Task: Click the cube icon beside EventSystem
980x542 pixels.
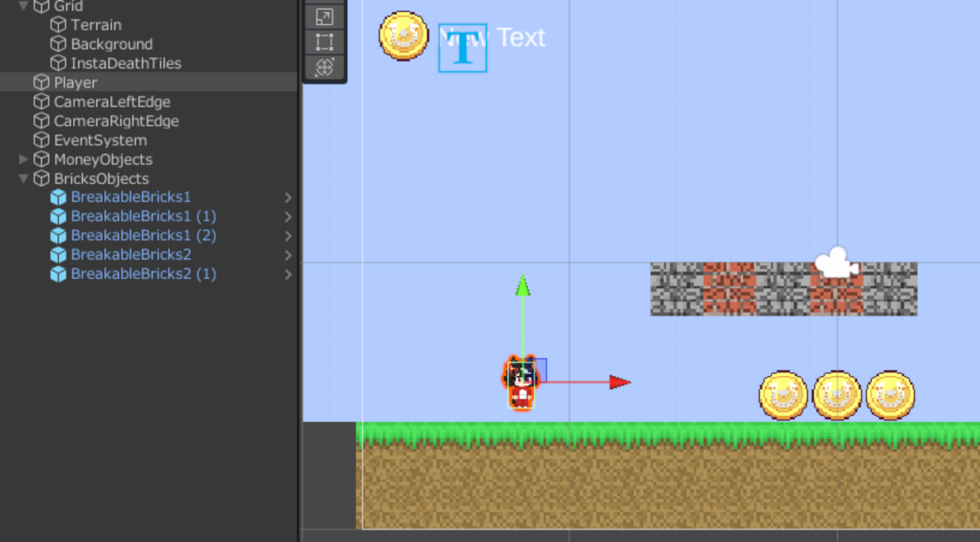Action: click(41, 139)
